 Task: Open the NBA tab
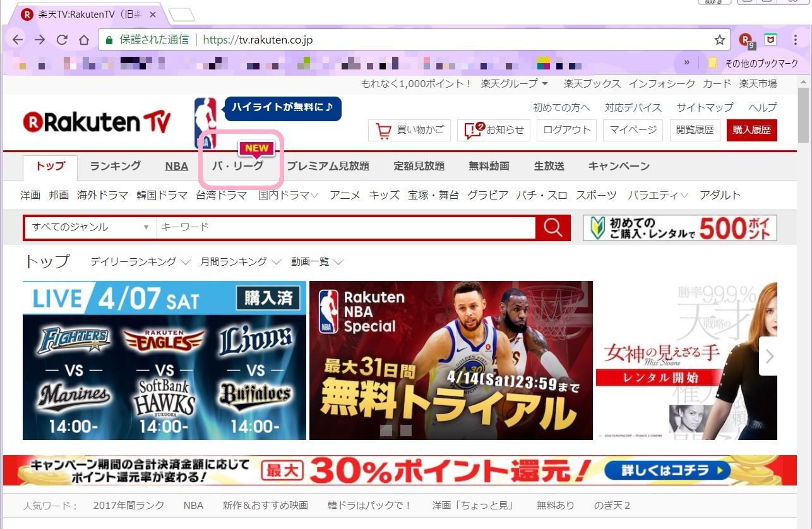coord(177,167)
